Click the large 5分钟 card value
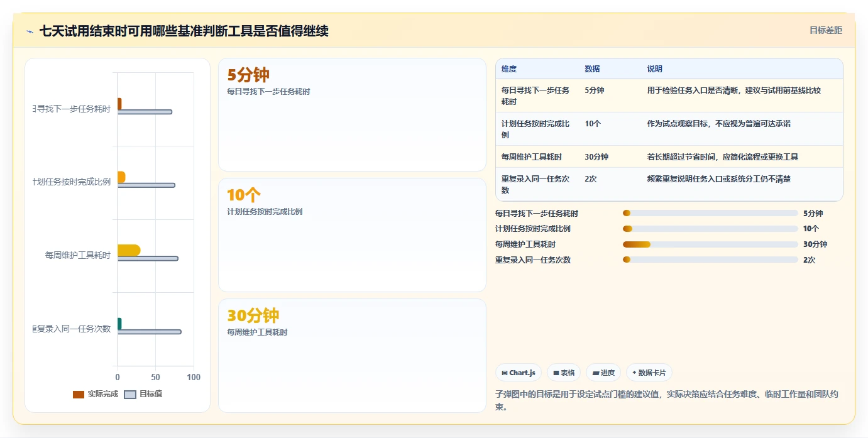This screenshot has width=868, height=438. (x=248, y=75)
